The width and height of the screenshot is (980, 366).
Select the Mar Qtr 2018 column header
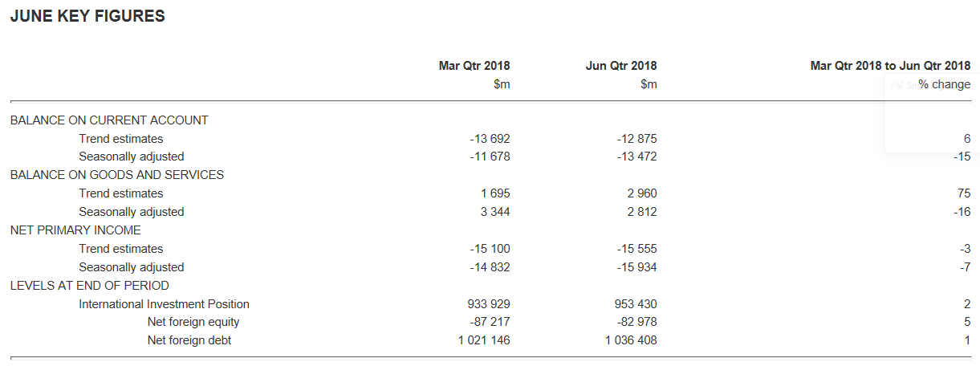click(474, 66)
